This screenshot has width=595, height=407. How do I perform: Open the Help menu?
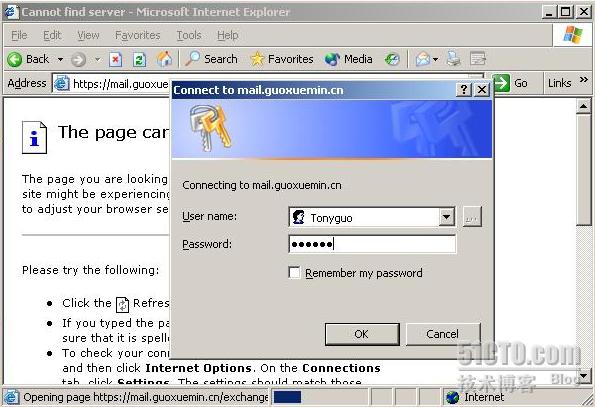[x=228, y=35]
